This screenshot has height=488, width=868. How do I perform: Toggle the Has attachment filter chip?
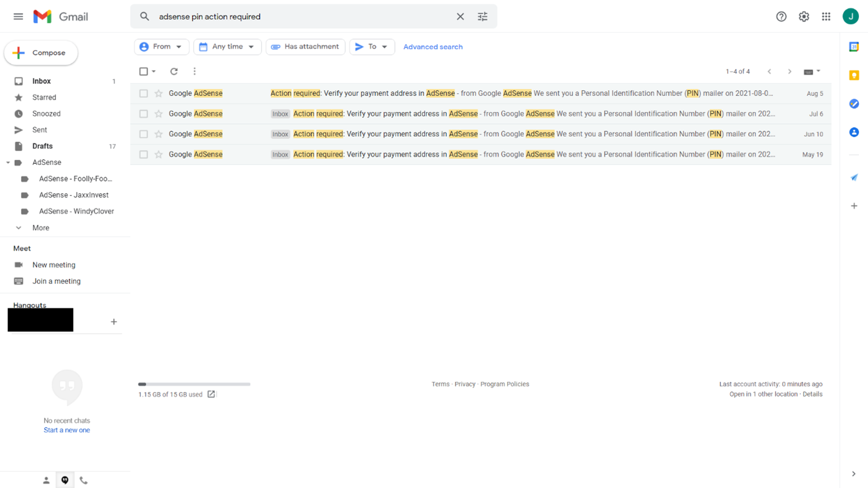click(305, 47)
